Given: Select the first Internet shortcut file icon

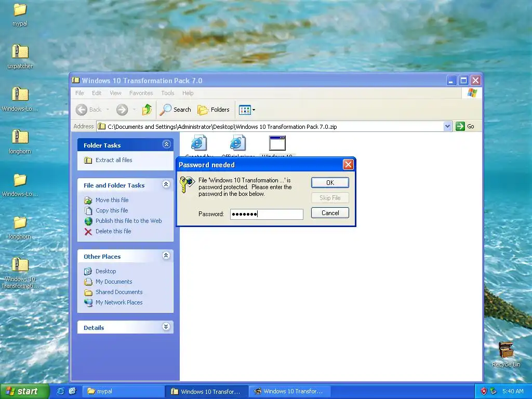Looking at the screenshot, I should coord(199,142).
